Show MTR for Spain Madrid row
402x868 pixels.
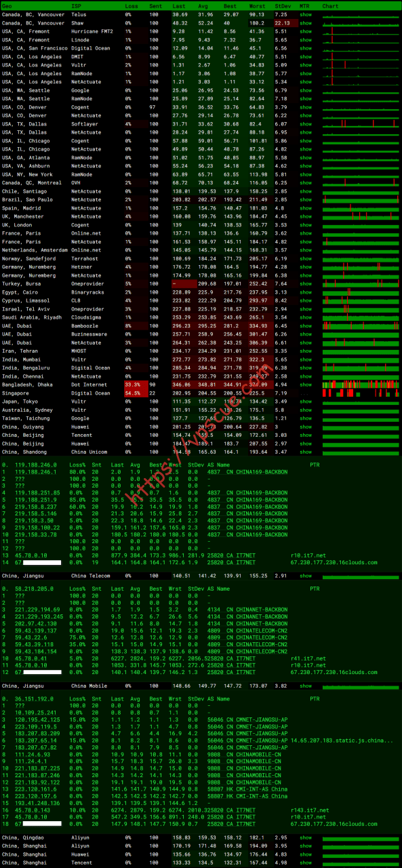306,208
